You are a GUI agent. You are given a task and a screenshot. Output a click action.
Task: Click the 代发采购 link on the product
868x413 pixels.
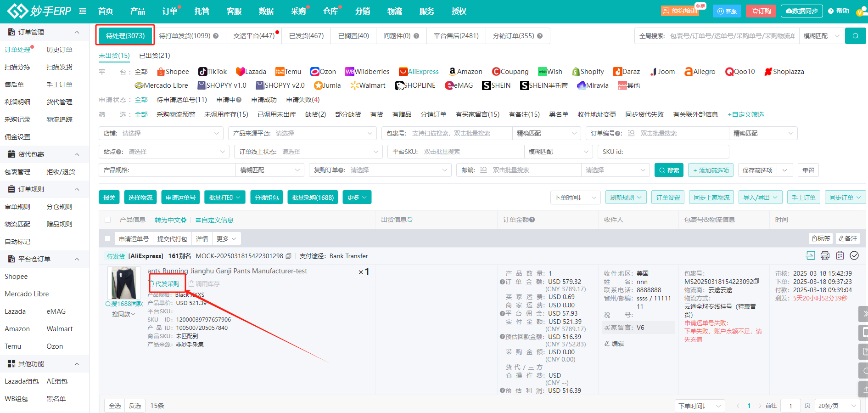[167, 284]
